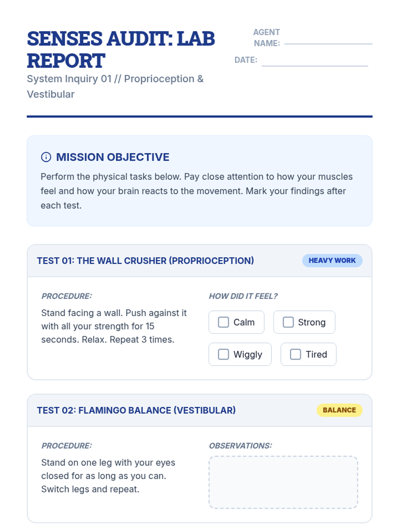This screenshot has height=532, width=399.
Task: Click the Calm option label
Action: 244,322
